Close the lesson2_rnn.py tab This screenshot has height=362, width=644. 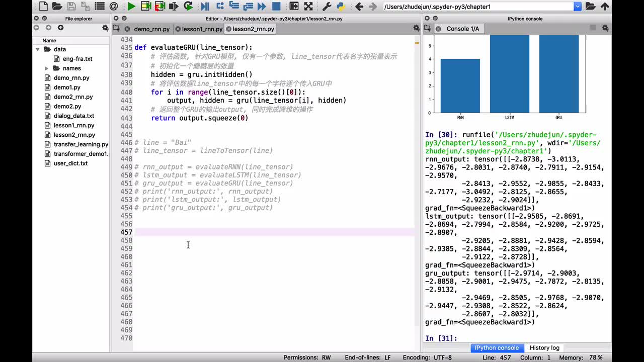pos(228,29)
